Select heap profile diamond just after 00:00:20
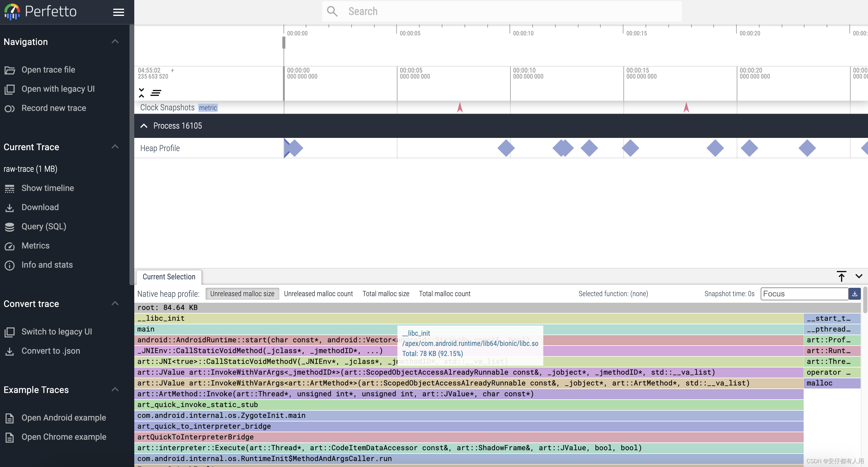Image resolution: width=868 pixels, height=467 pixels. coord(749,148)
